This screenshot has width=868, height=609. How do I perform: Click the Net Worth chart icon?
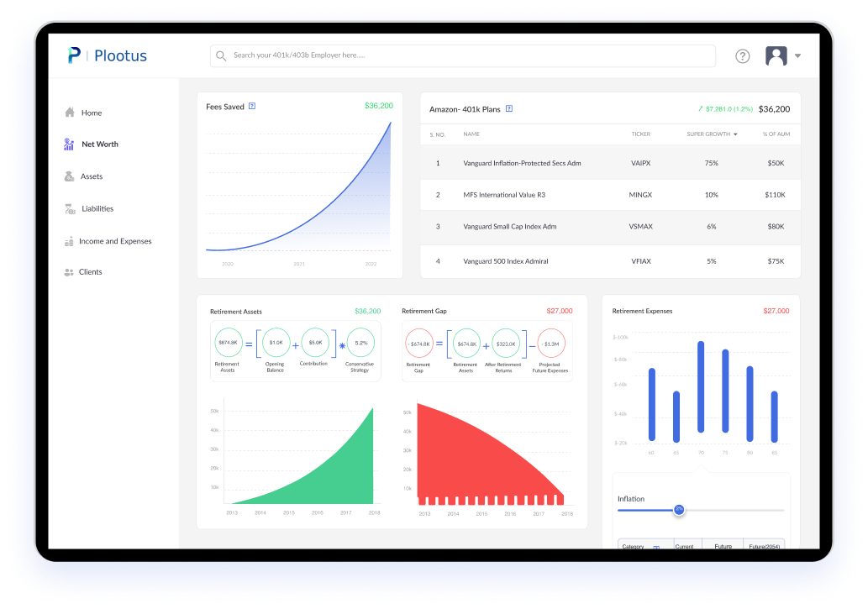coord(69,144)
